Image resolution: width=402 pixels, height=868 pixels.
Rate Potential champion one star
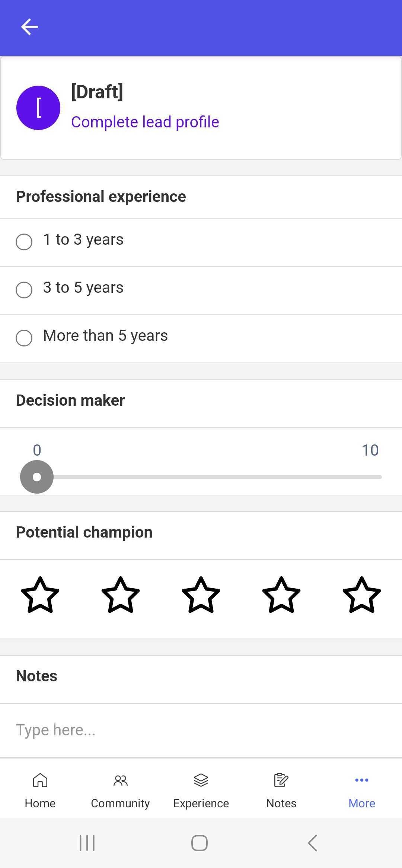(x=40, y=595)
